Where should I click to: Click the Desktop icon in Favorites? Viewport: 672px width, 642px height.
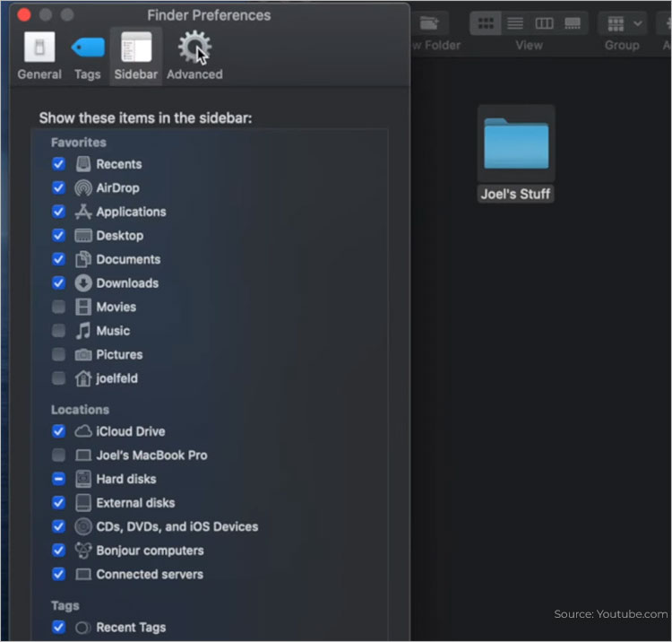[x=83, y=236]
